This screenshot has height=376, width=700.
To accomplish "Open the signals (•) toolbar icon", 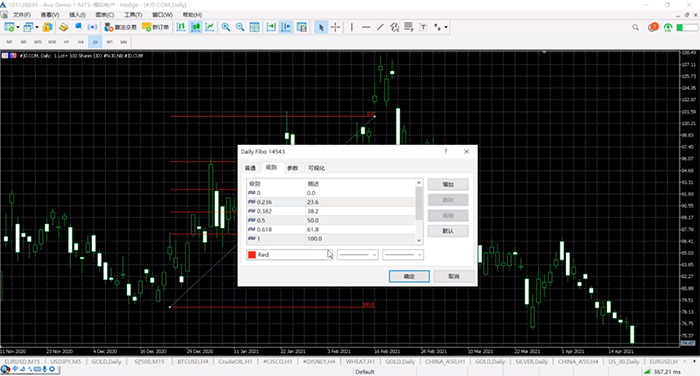I will tap(92, 27).
